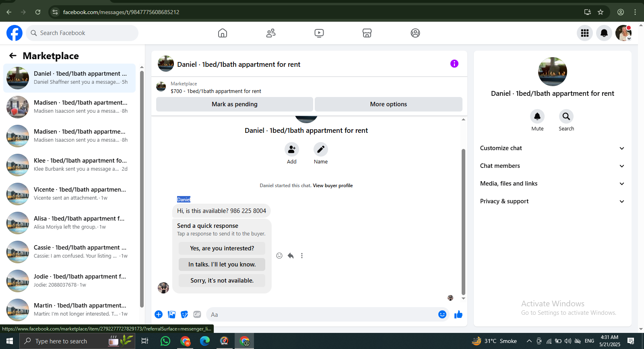
Task: Open the Groups icon in top navigation
Action: (x=415, y=33)
